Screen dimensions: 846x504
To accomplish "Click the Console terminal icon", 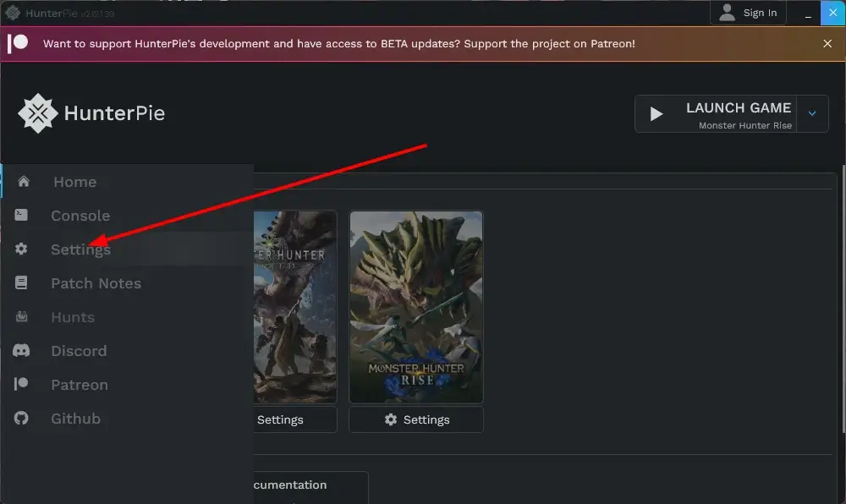I will tap(21, 215).
